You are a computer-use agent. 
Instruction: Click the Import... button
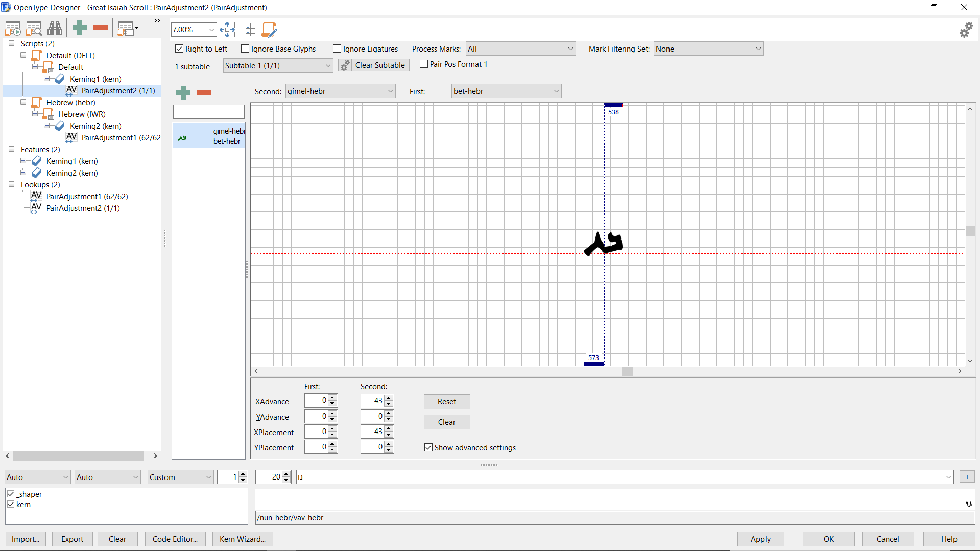26,539
